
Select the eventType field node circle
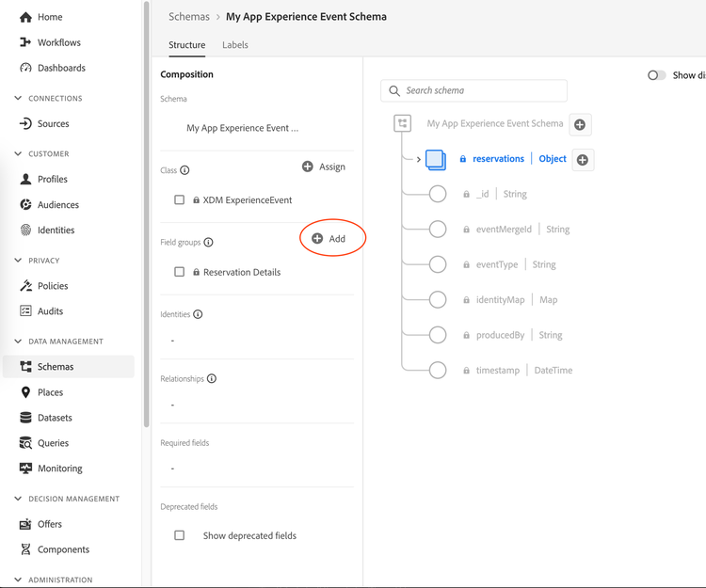click(x=438, y=264)
